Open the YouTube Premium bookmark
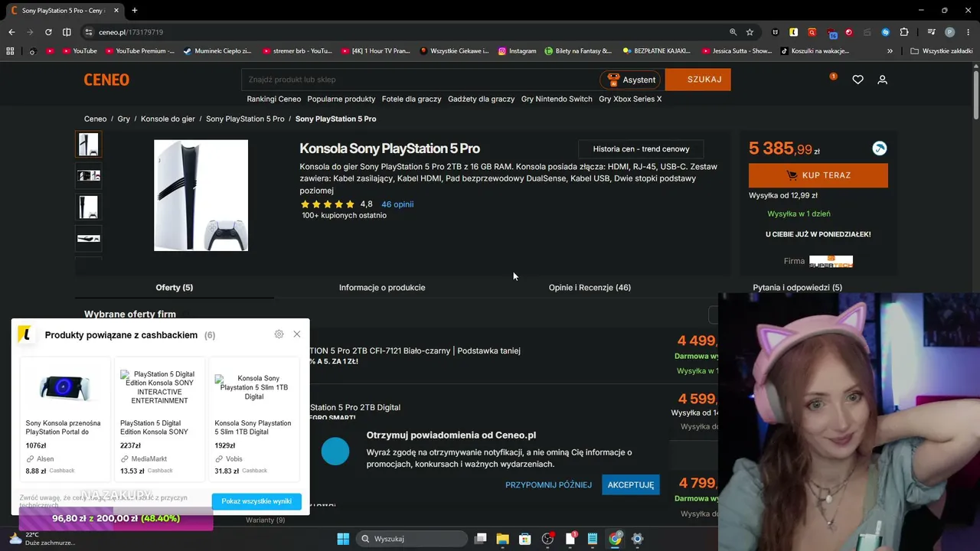 click(x=140, y=51)
